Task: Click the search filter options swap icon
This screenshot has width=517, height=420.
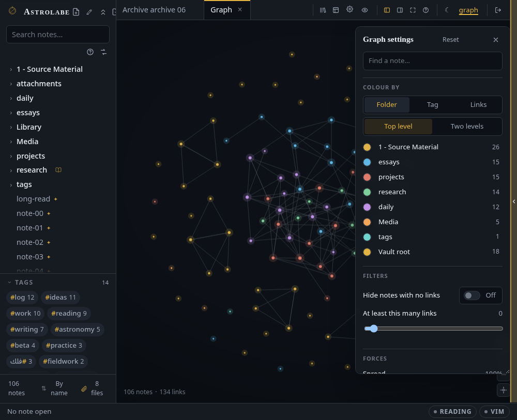Action: [103, 52]
